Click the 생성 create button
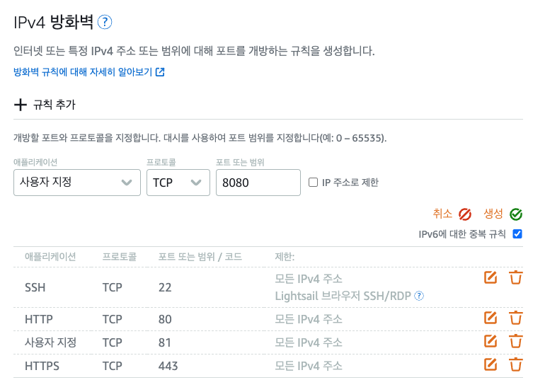The height and width of the screenshot is (392, 545). coord(503,214)
